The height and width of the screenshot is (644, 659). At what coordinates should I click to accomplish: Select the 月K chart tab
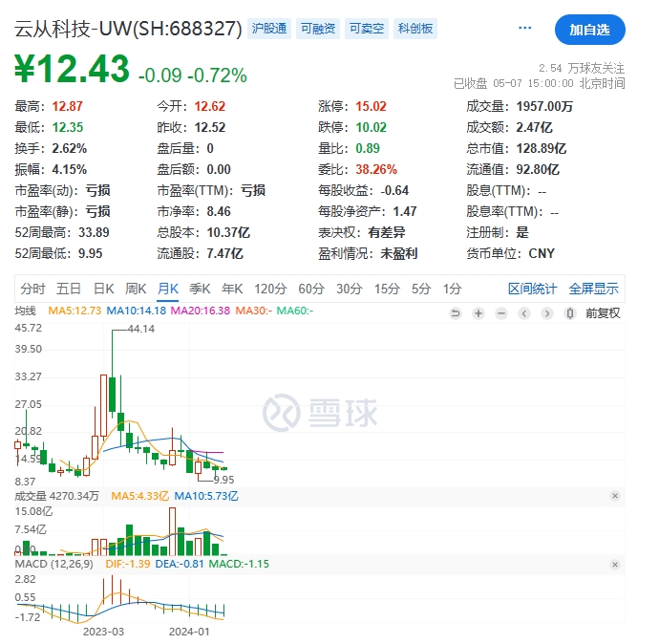[168, 289]
